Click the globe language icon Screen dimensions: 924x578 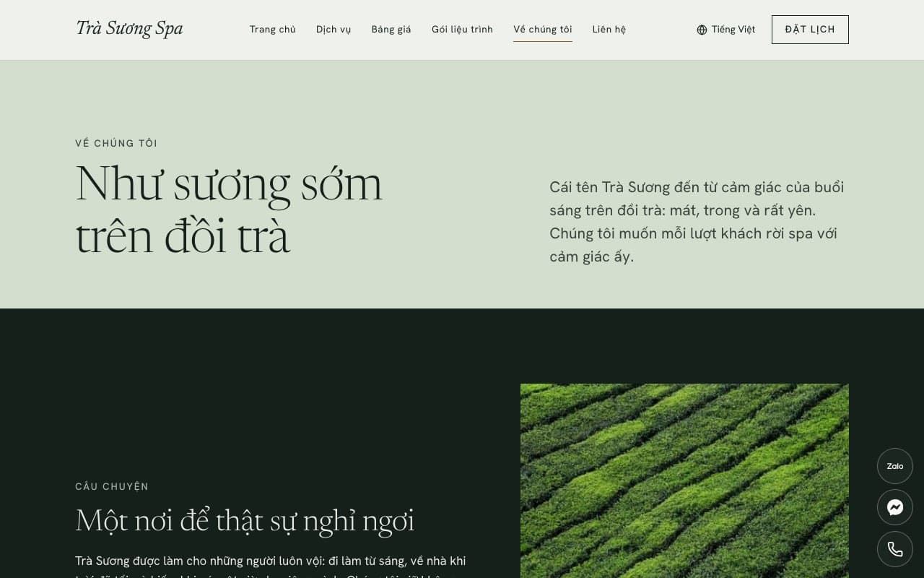[x=702, y=30]
